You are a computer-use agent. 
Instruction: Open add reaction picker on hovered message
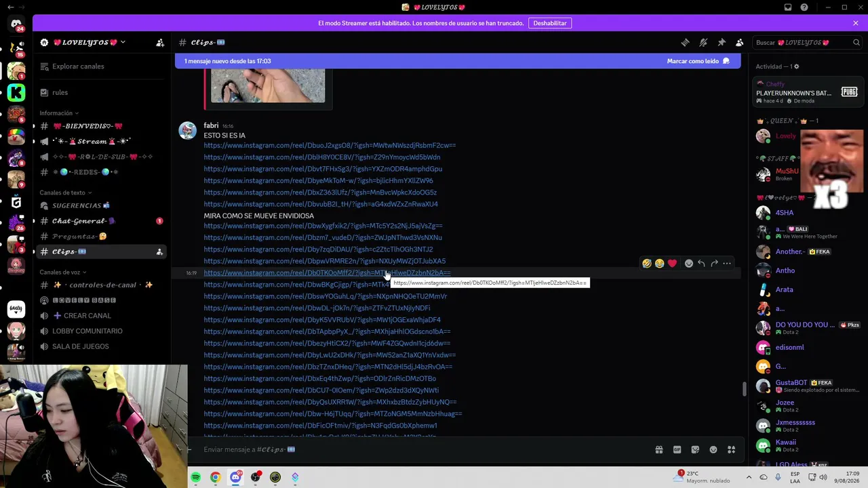tap(689, 264)
